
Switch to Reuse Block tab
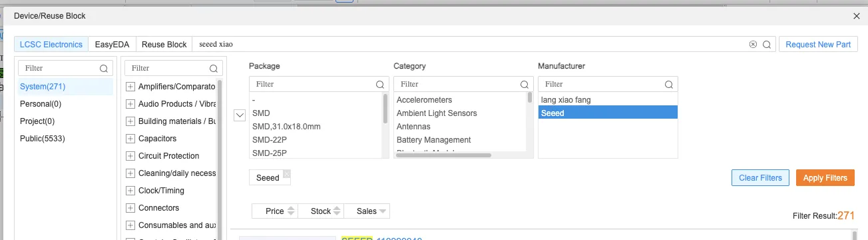click(164, 45)
